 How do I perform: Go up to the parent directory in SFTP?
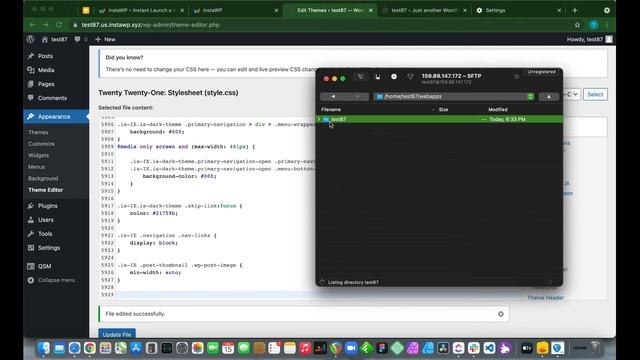(549, 96)
